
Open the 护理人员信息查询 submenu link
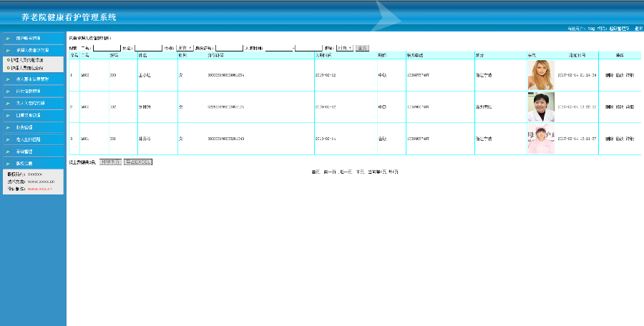tap(27, 68)
